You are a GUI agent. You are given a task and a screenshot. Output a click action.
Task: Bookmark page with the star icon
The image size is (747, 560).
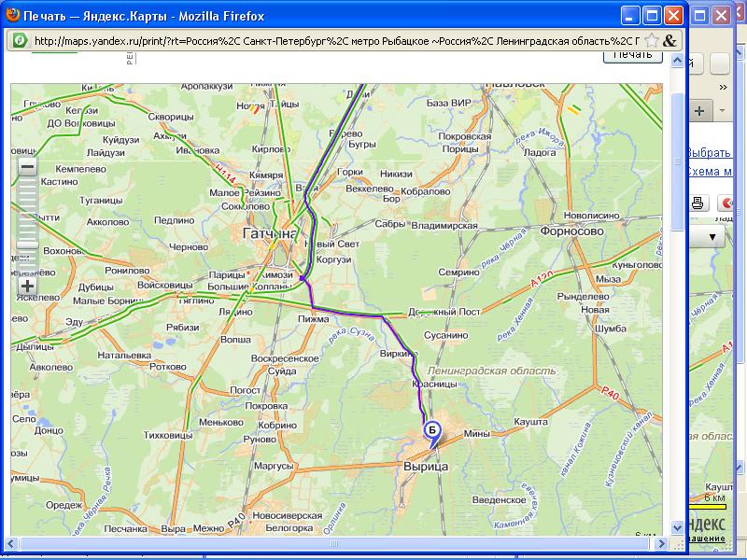point(651,40)
